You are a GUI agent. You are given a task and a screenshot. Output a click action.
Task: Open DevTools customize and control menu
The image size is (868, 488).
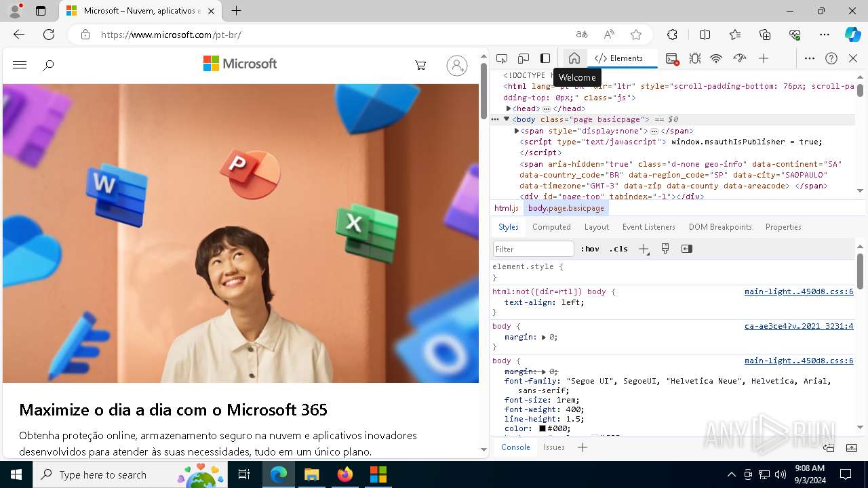click(810, 58)
